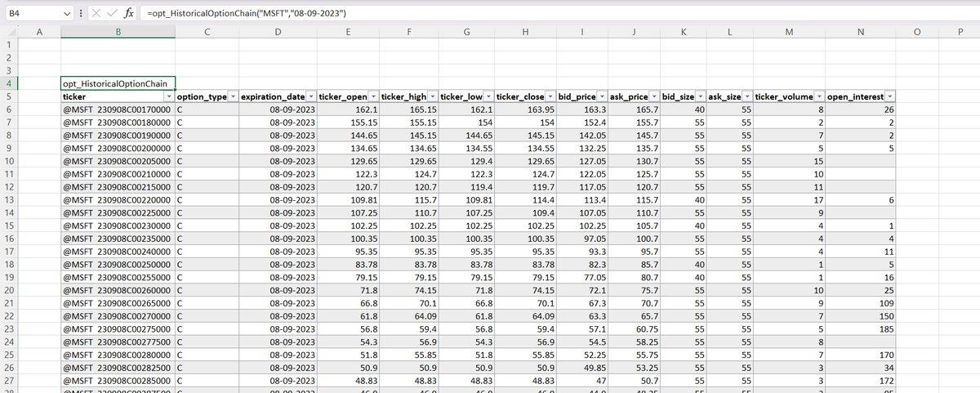Click the name box resize dots handle
Viewport: 980px width, 393px height.
pos(81,14)
